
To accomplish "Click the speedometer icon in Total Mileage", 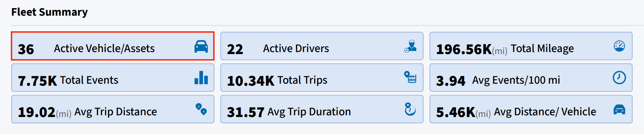I will pyautogui.click(x=619, y=46).
